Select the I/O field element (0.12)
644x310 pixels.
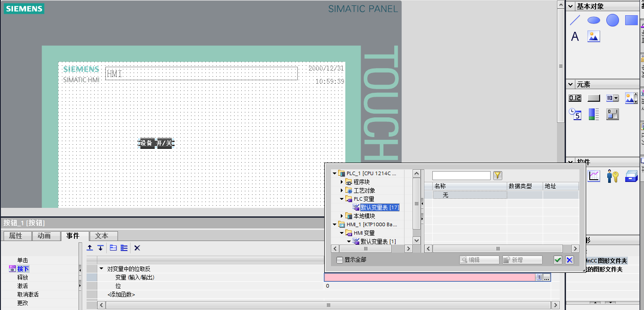[575, 98]
